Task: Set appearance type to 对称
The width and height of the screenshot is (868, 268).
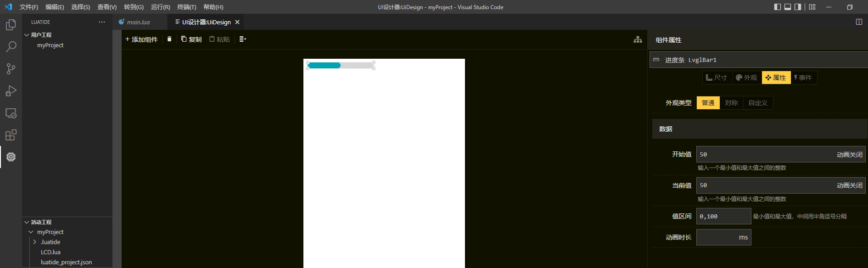Action: click(x=731, y=103)
